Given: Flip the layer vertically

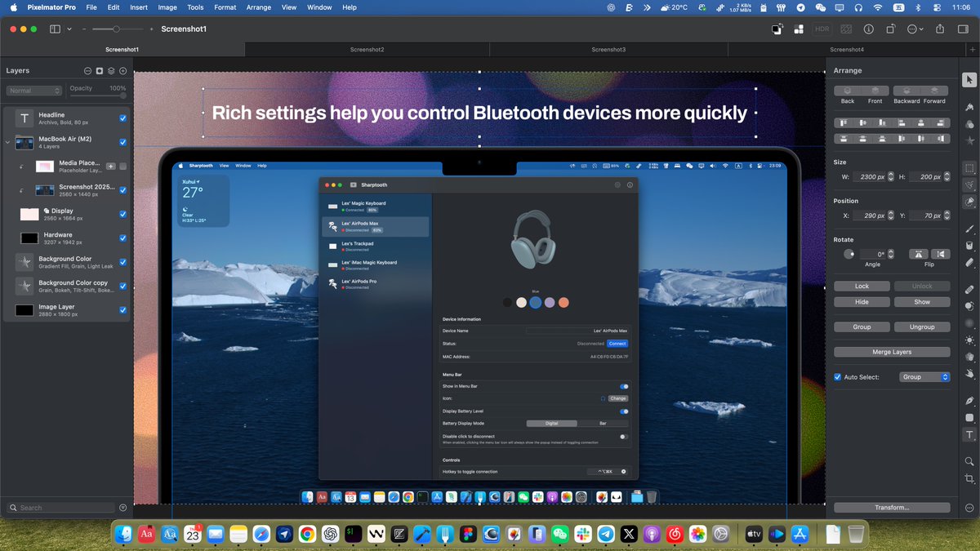Looking at the screenshot, I should pos(941,254).
